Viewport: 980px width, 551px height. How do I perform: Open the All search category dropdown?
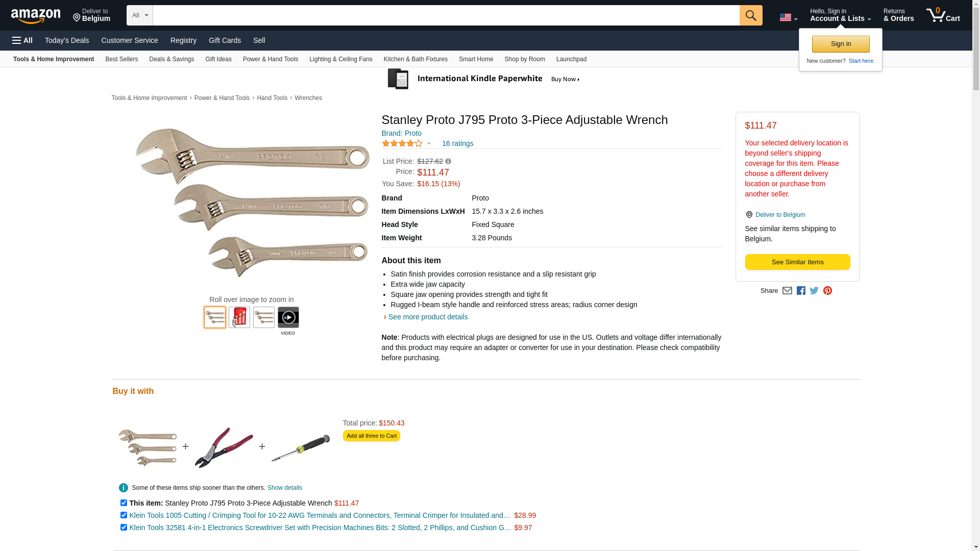[140, 15]
